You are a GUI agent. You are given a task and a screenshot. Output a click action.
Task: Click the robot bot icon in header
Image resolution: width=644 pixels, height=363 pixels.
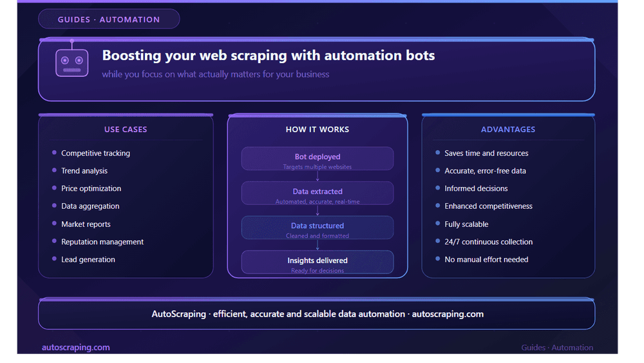click(x=72, y=59)
